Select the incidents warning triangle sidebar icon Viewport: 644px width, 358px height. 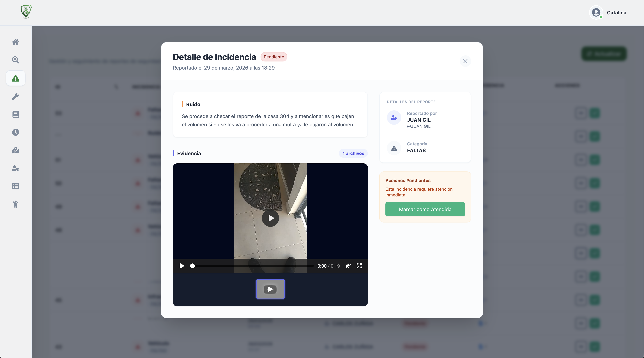point(15,78)
